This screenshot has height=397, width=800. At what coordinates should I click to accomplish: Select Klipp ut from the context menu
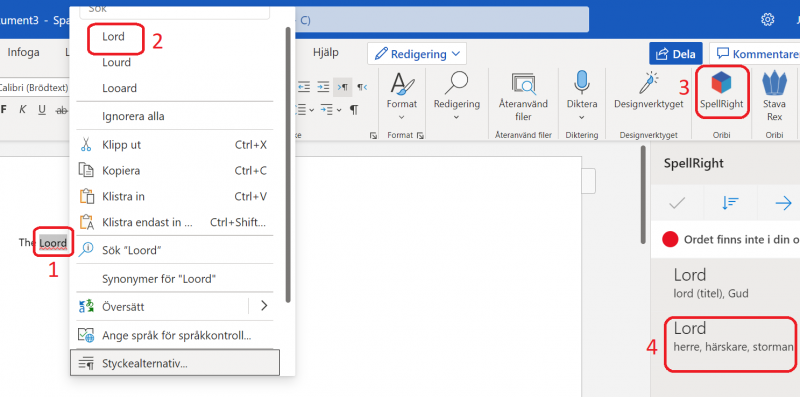pos(175,145)
